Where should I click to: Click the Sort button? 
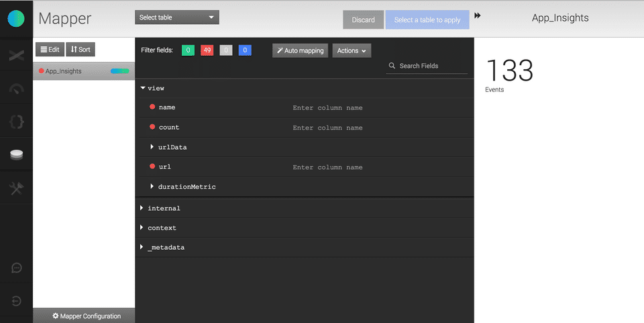pyautogui.click(x=80, y=49)
